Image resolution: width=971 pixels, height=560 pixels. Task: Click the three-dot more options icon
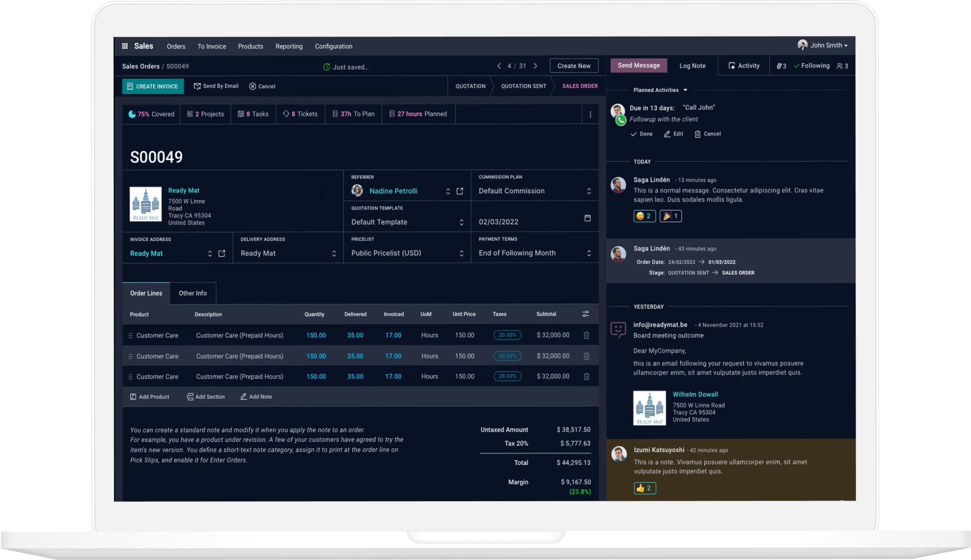tap(590, 115)
